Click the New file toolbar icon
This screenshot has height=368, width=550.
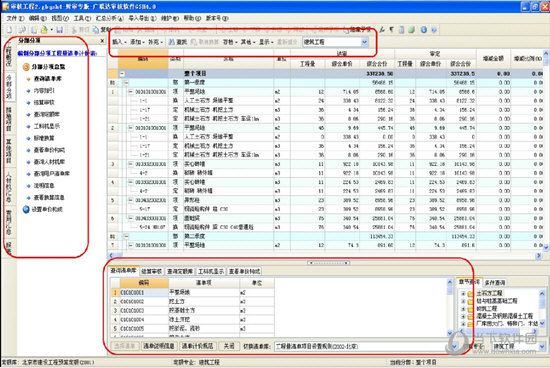click(9, 30)
